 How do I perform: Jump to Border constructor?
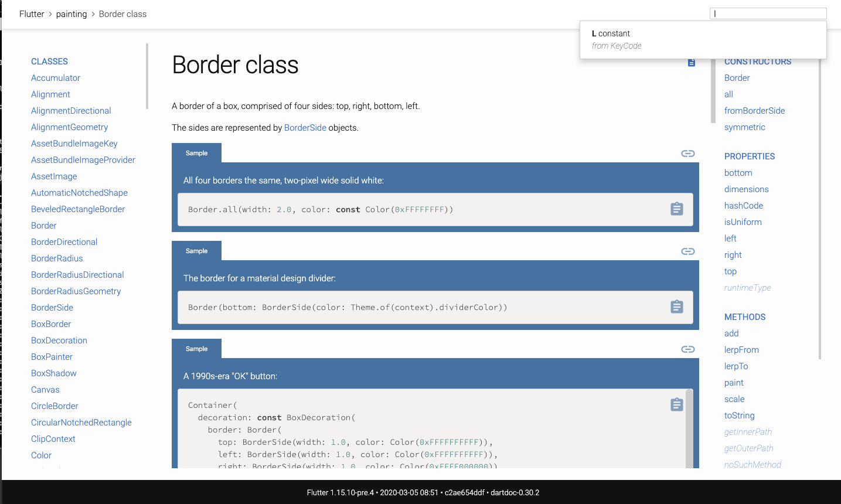pyautogui.click(x=737, y=78)
